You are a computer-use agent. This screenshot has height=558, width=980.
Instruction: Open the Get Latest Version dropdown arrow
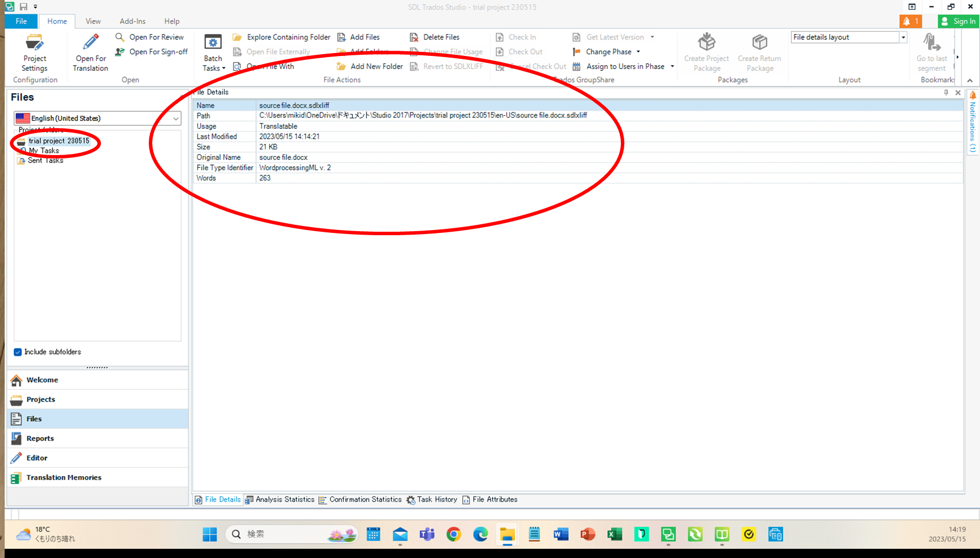coord(653,37)
